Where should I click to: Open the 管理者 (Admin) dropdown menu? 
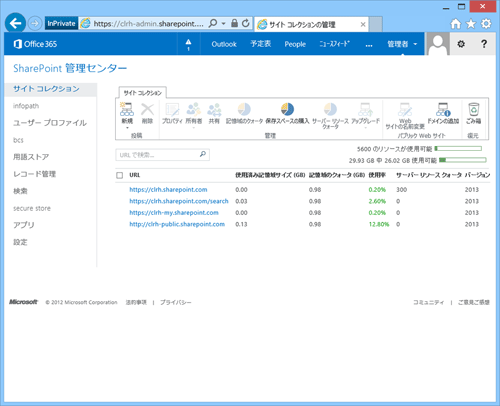(x=402, y=44)
